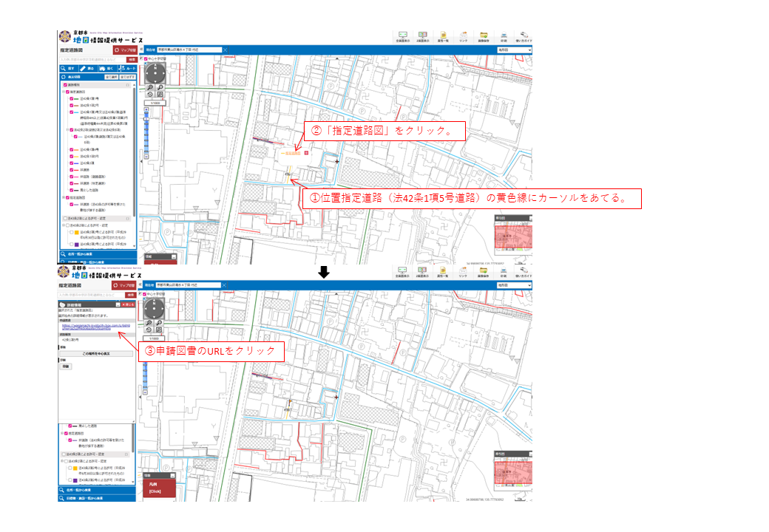This screenshot has height=532, width=769.
Task: Open the 使い方ガイド icon in upper toolbar
Action: click(x=524, y=35)
